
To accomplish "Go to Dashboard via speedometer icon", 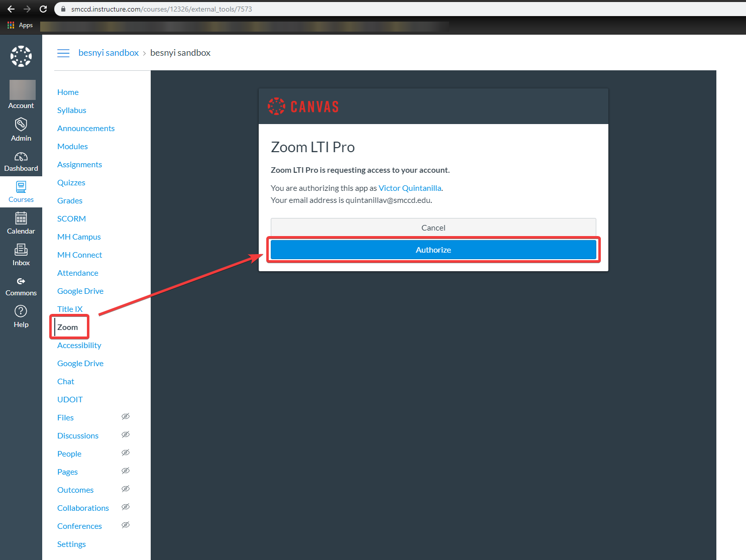I will click(x=21, y=157).
